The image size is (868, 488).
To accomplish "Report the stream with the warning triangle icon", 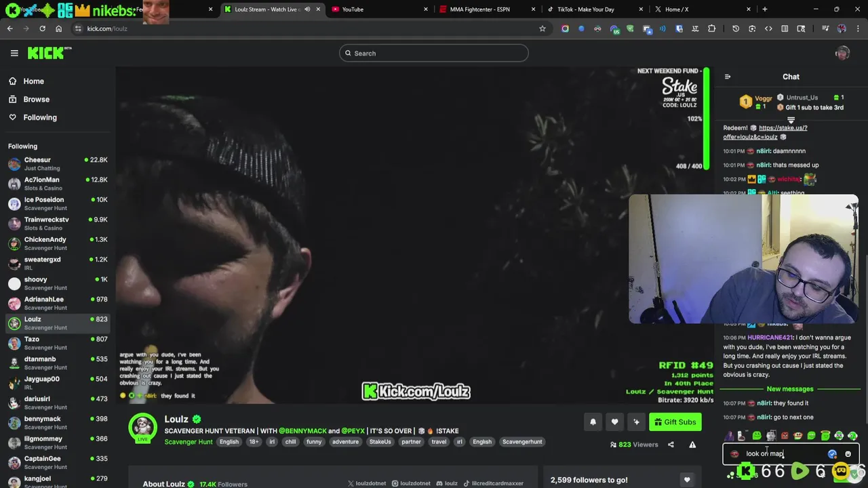I will (x=692, y=445).
